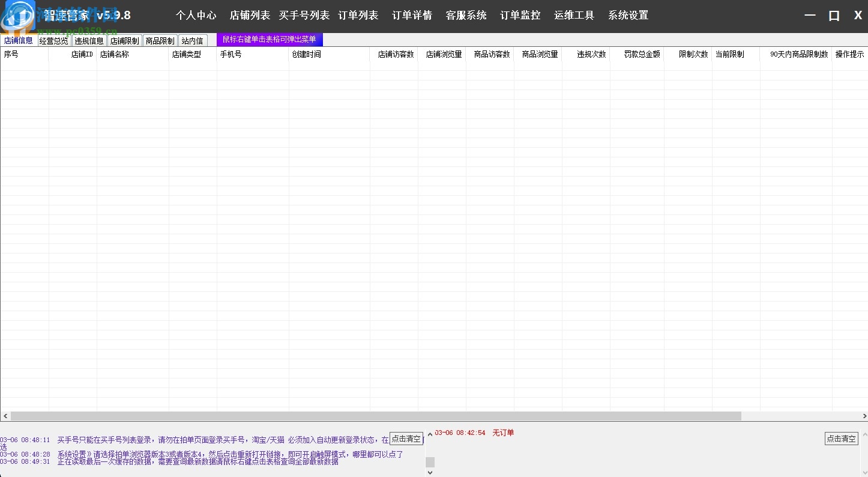The width and height of the screenshot is (868, 477).
Task: Click the 商品浏览量 column header
Action: tap(538, 55)
